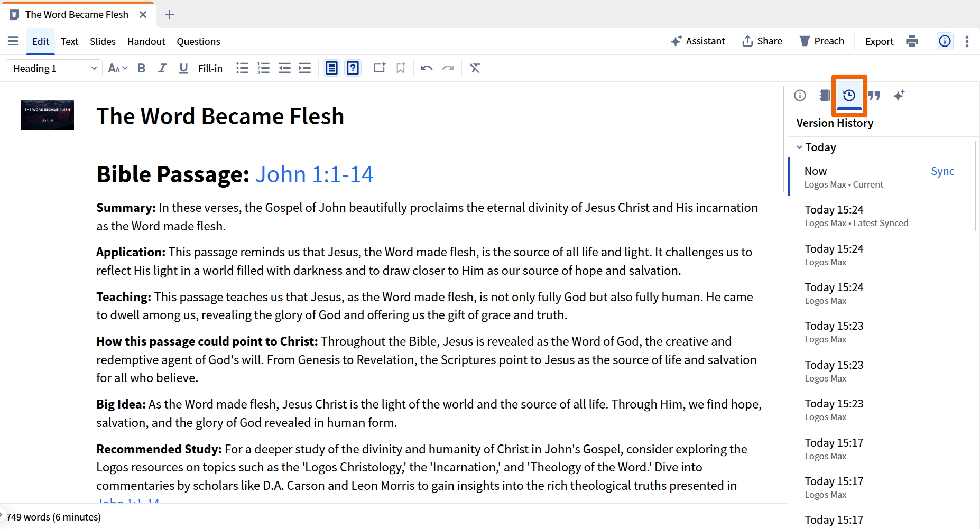980x529 pixels.
Task: Clear text formatting
Action: pyautogui.click(x=475, y=68)
